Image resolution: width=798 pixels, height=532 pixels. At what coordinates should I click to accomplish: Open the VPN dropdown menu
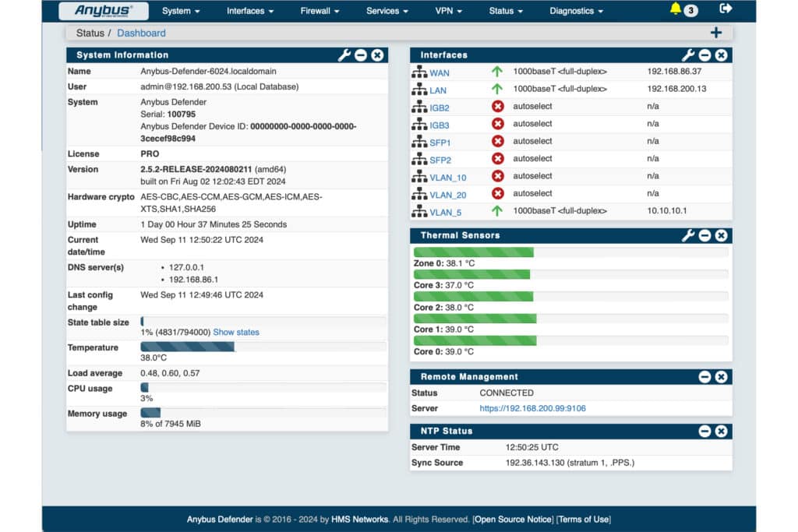pyautogui.click(x=448, y=11)
